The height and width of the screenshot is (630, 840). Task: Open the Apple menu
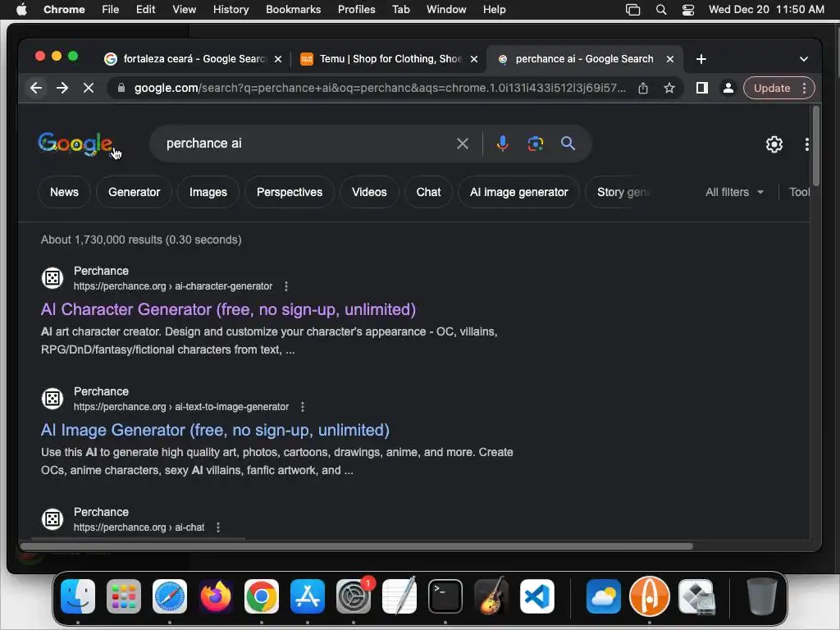[21, 10]
